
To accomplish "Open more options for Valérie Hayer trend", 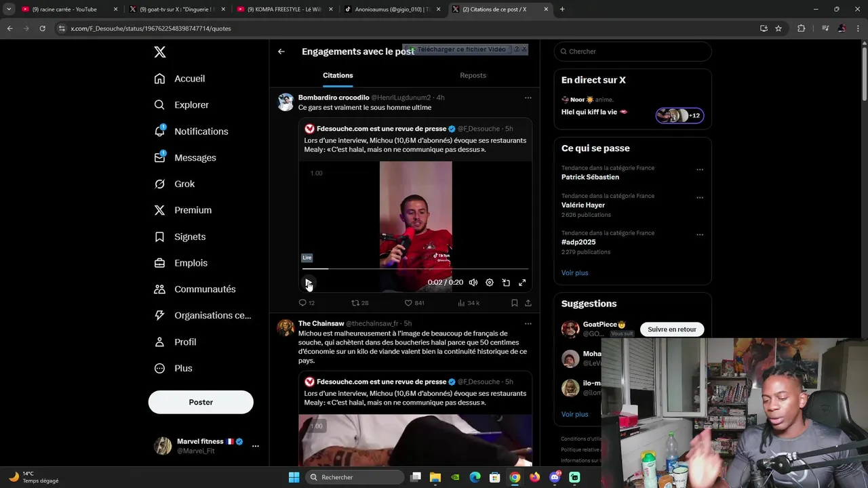I will click(x=700, y=197).
